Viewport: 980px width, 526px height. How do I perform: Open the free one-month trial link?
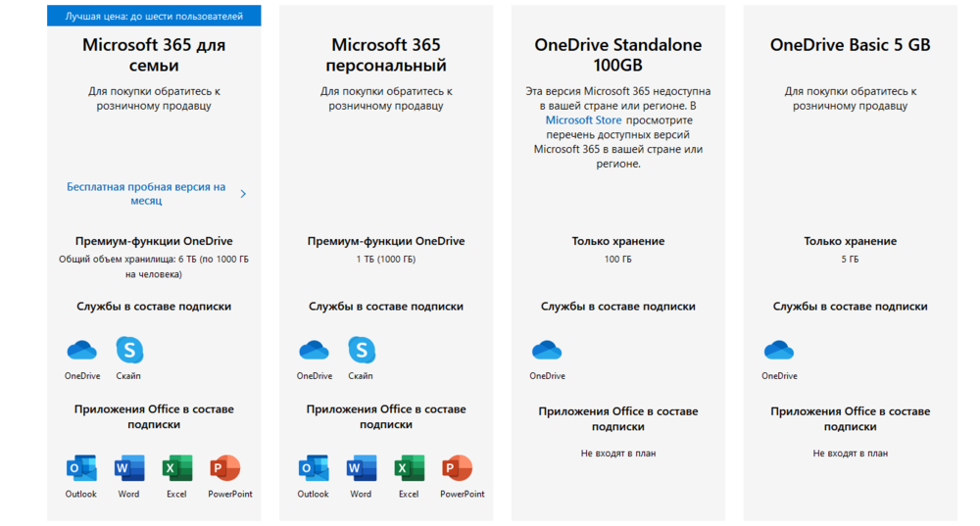(x=146, y=193)
